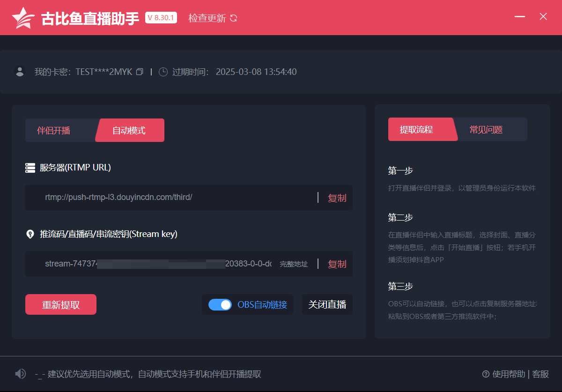This screenshot has width=562, height=392.
Task: Click the 关闭直播 button
Action: [327, 304]
